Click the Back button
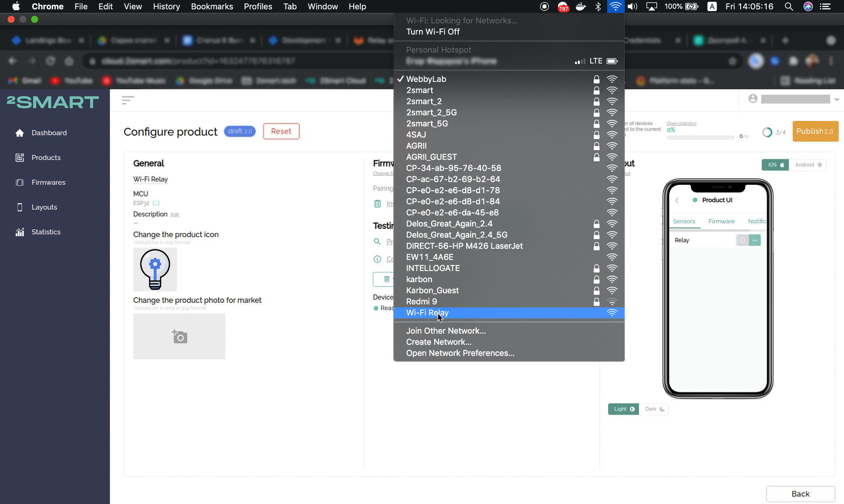The height and width of the screenshot is (504, 844). coord(800,494)
